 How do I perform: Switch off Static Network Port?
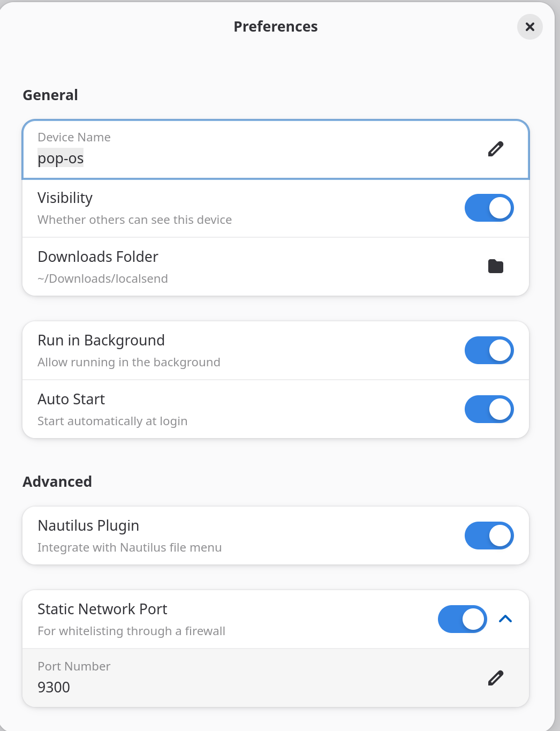(x=462, y=619)
